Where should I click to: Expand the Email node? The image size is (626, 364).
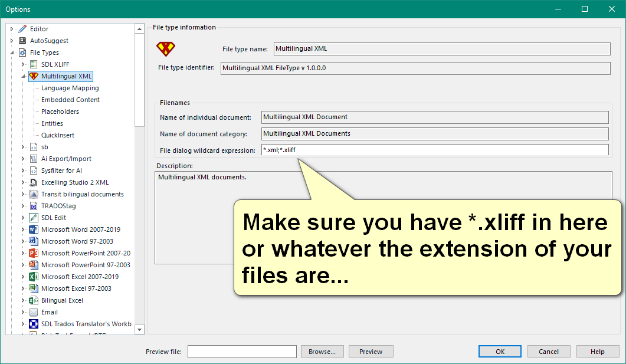click(x=23, y=312)
